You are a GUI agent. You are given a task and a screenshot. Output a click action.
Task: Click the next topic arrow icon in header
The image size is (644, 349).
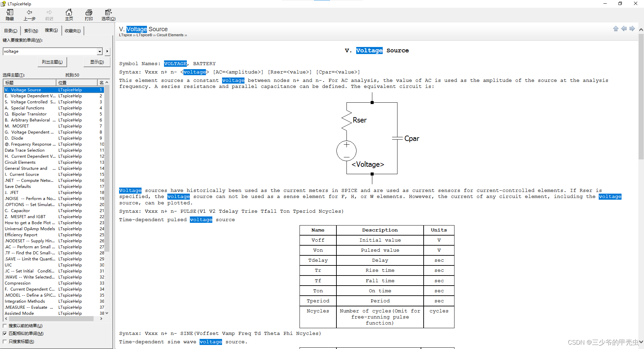(632, 29)
